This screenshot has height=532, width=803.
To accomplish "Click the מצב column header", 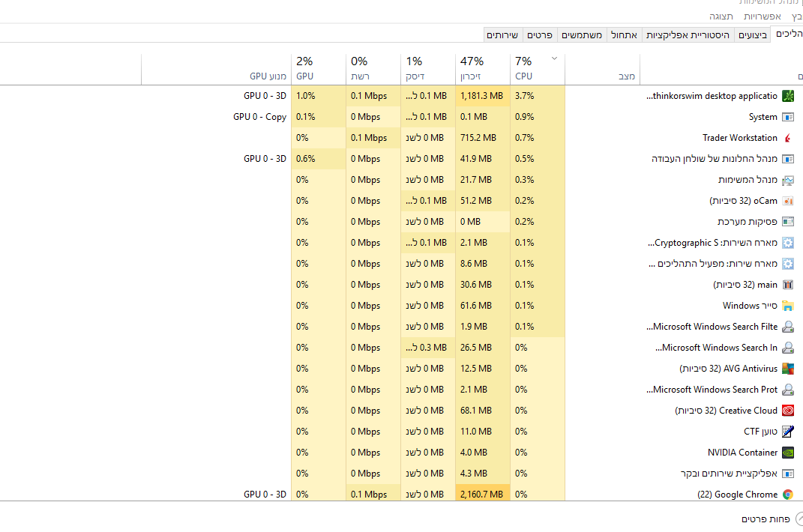I will point(602,69).
